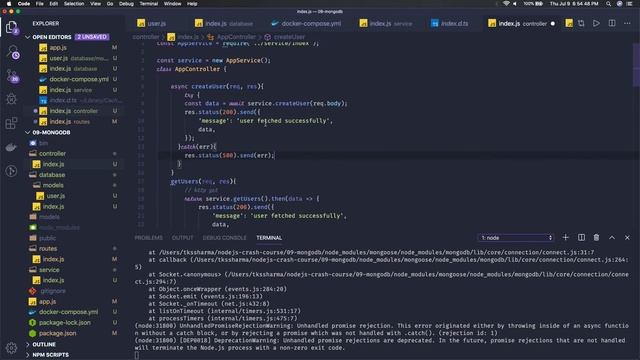Open the Docker view in activity bar
This screenshot has height=360, width=640.
point(11,147)
